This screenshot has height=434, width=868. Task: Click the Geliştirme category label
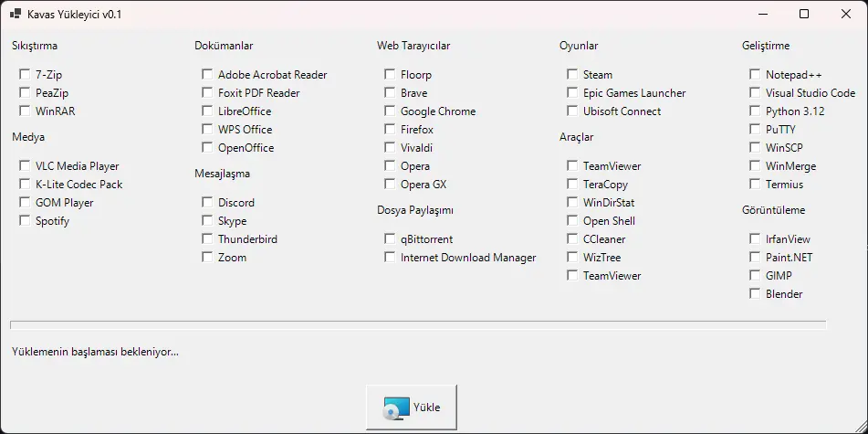pyautogui.click(x=766, y=46)
